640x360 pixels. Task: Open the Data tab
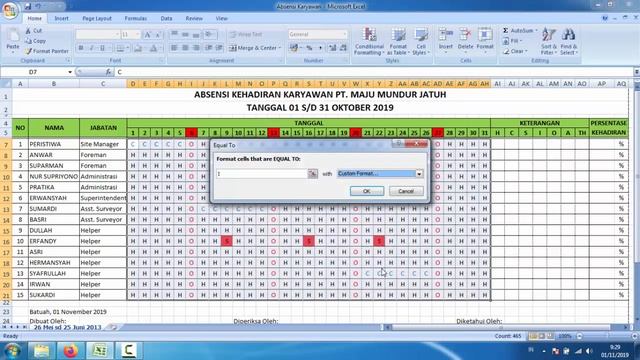(x=166, y=18)
